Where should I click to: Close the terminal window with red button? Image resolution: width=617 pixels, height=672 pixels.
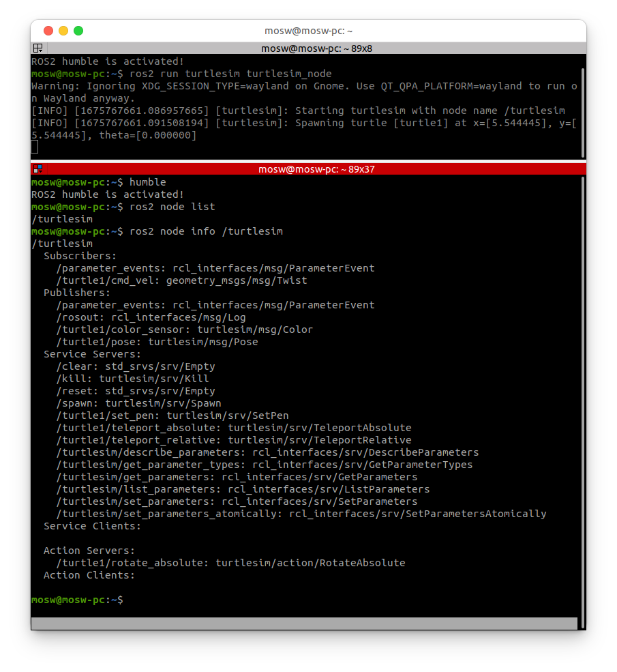[x=48, y=31]
